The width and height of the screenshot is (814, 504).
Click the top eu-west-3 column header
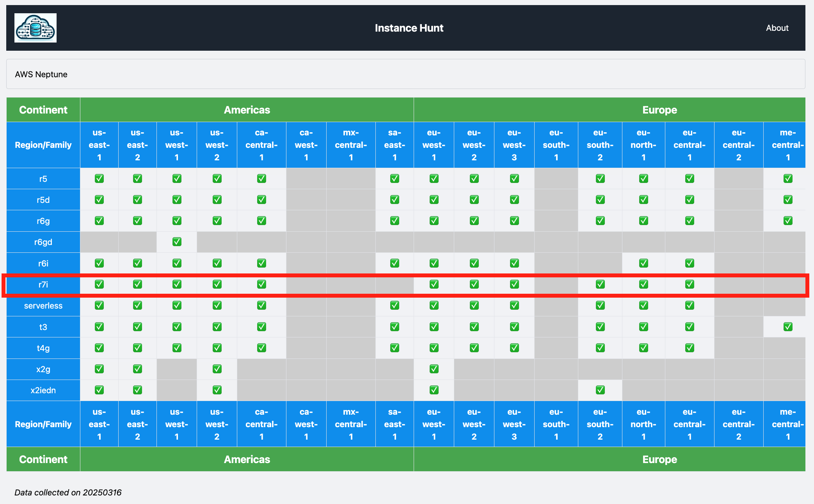pyautogui.click(x=514, y=145)
